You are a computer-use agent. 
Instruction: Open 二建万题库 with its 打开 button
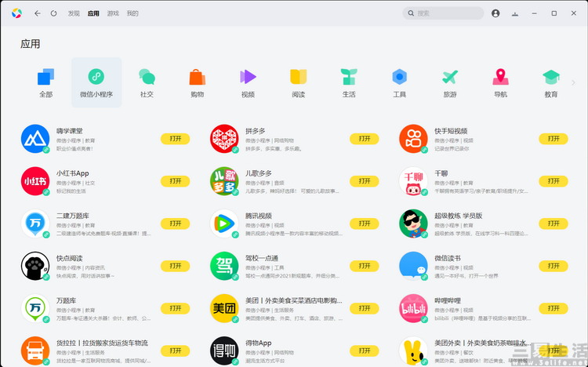pyautogui.click(x=176, y=223)
